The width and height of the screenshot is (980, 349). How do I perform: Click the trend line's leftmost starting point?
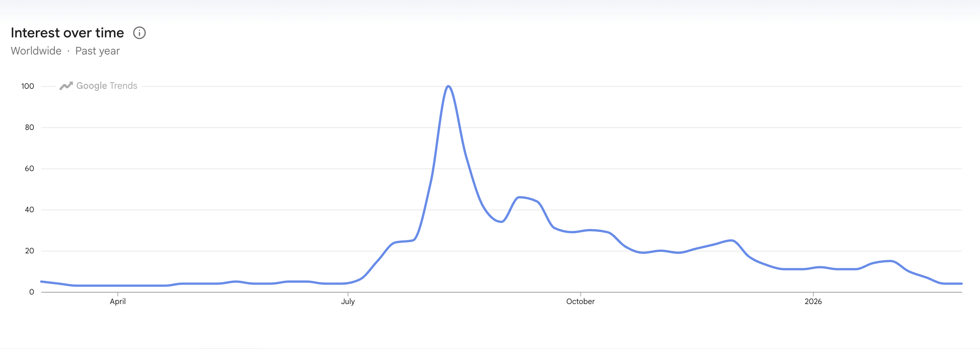pos(42,282)
